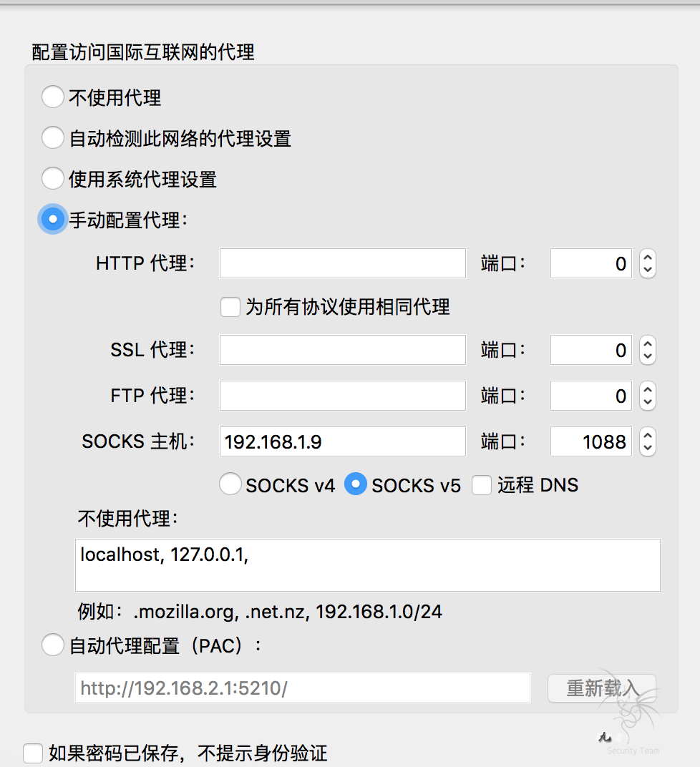Click the HTTP 代理 port number field
The width and height of the screenshot is (700, 767).
click(590, 263)
